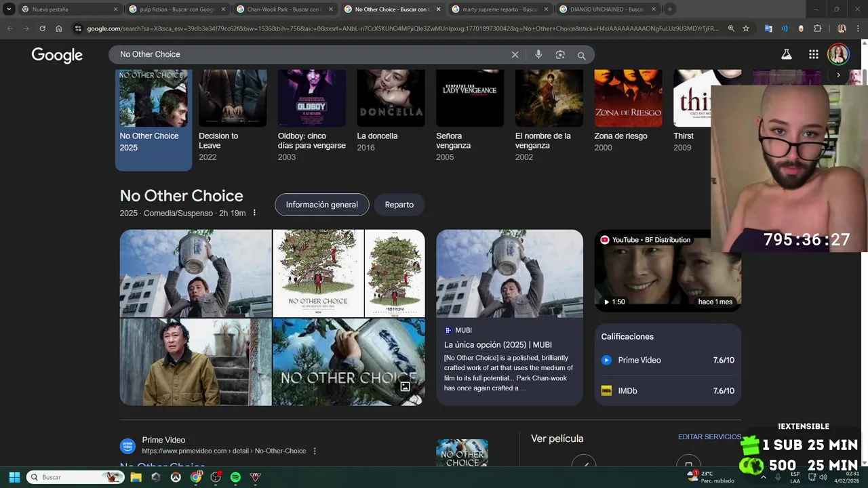The image size is (868, 488).
Task: Open IMDb rating row
Action: [668, 391]
